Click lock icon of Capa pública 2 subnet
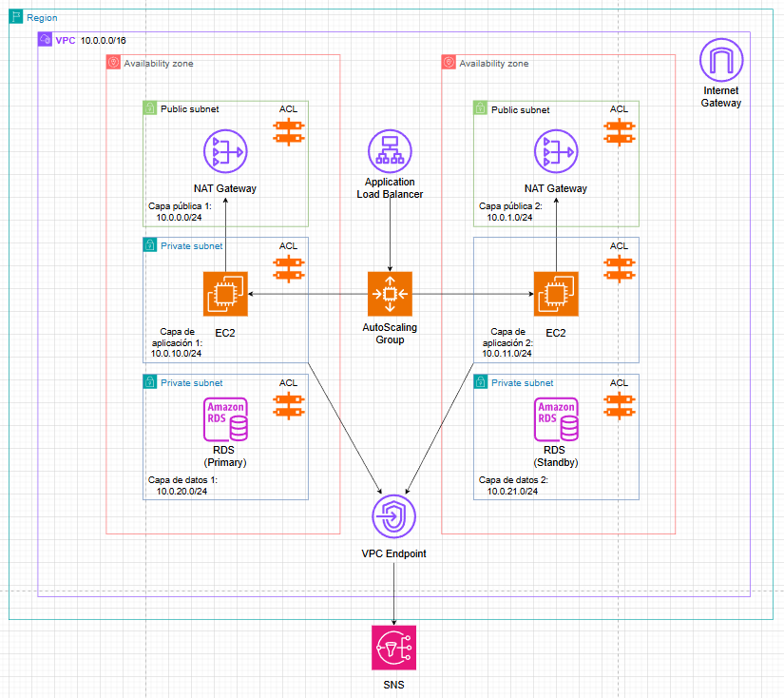The height and width of the screenshot is (698, 784). tap(481, 107)
